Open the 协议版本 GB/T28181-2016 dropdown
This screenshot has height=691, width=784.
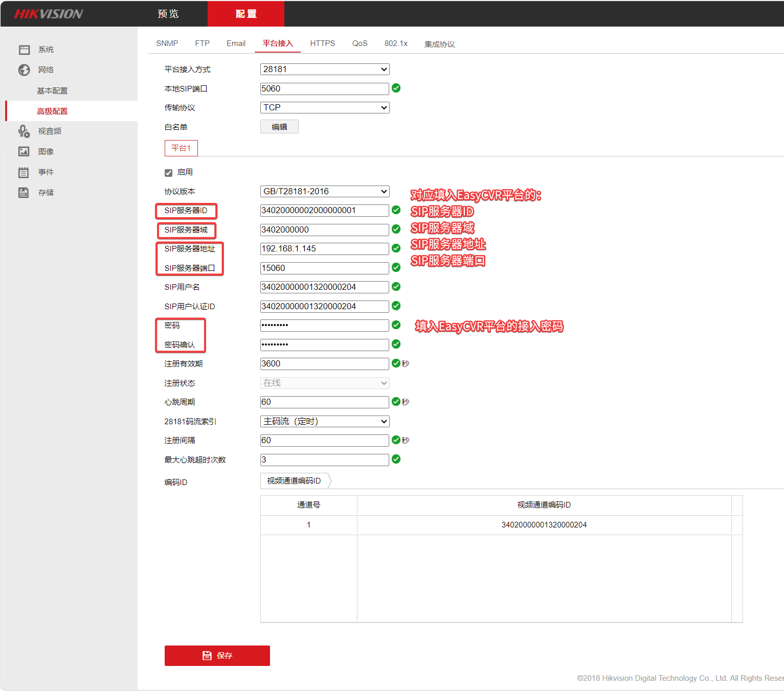[325, 192]
